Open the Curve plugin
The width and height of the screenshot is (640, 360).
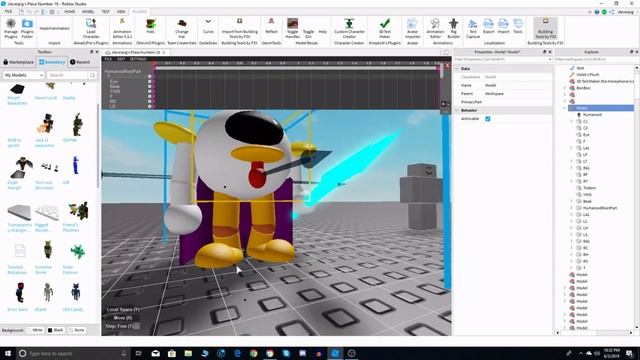pyautogui.click(x=208, y=26)
